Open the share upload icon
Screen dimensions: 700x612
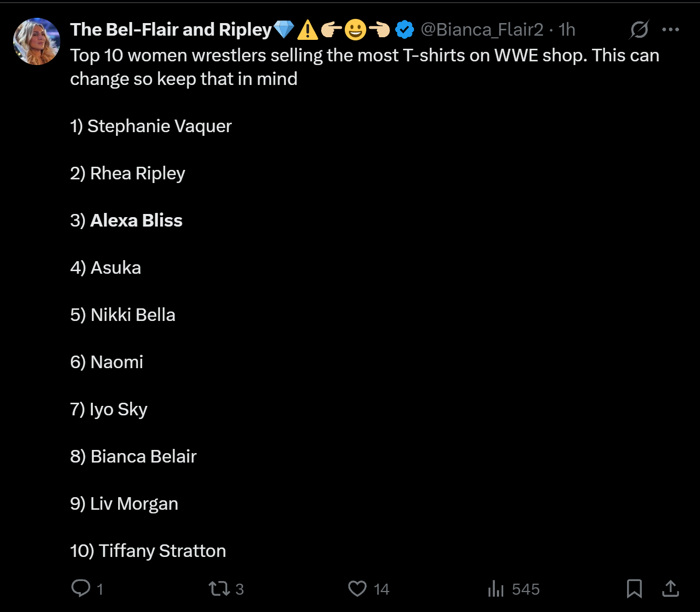point(670,588)
